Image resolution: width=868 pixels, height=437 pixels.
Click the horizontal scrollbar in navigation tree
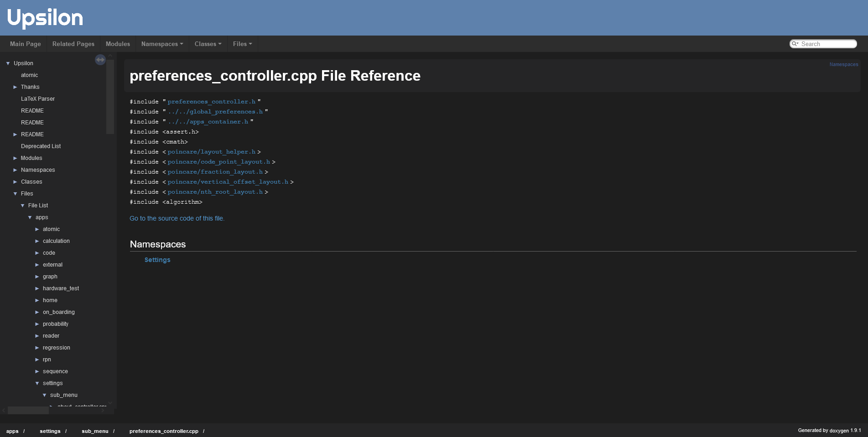point(28,411)
